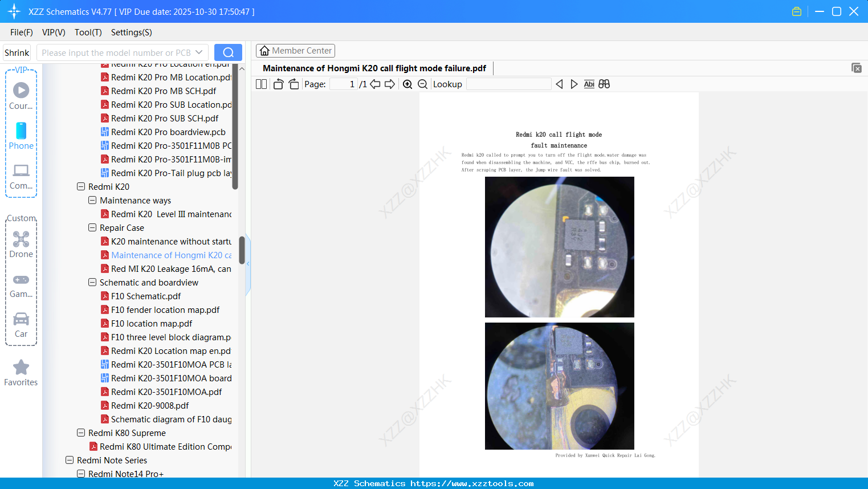868x489 pixels.
Task: Collapse the Schematic and boardview folder
Action: 92,283
